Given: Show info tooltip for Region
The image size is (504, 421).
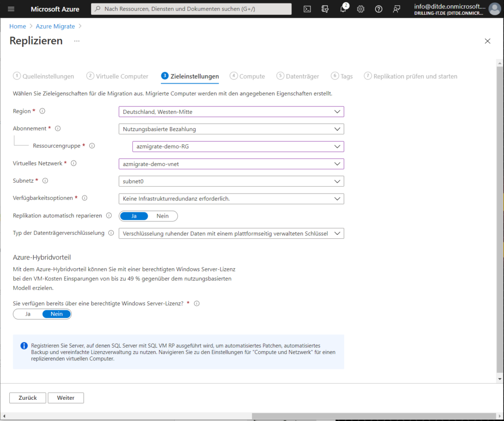Looking at the screenshot, I should click(42, 111).
